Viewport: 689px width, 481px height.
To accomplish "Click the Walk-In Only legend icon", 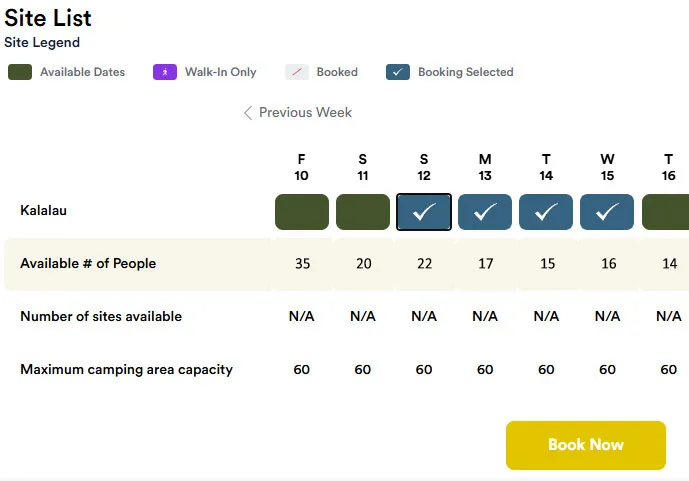I will [x=165, y=72].
